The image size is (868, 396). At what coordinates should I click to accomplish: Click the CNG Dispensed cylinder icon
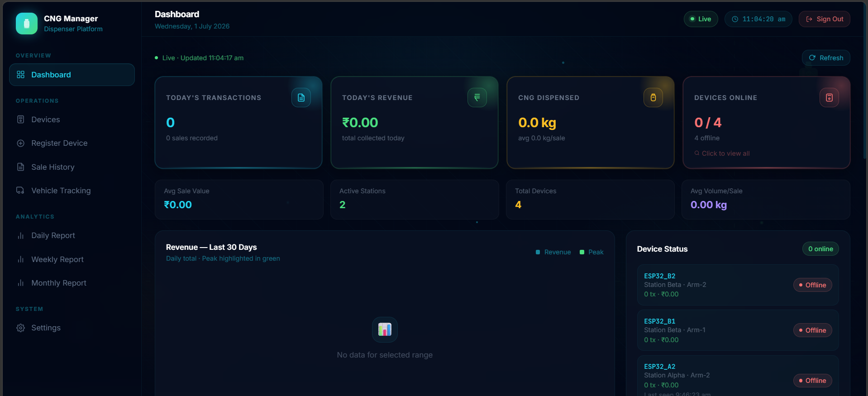[x=653, y=98]
